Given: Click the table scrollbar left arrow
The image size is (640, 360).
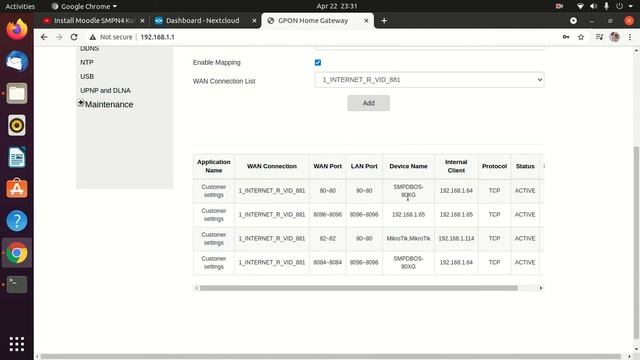Looking at the screenshot, I should pos(196,288).
